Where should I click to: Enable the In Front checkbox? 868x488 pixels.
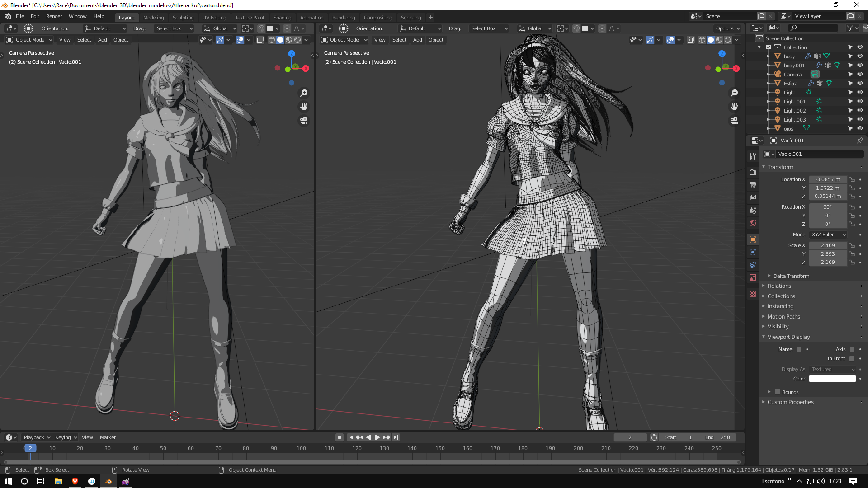(x=852, y=358)
